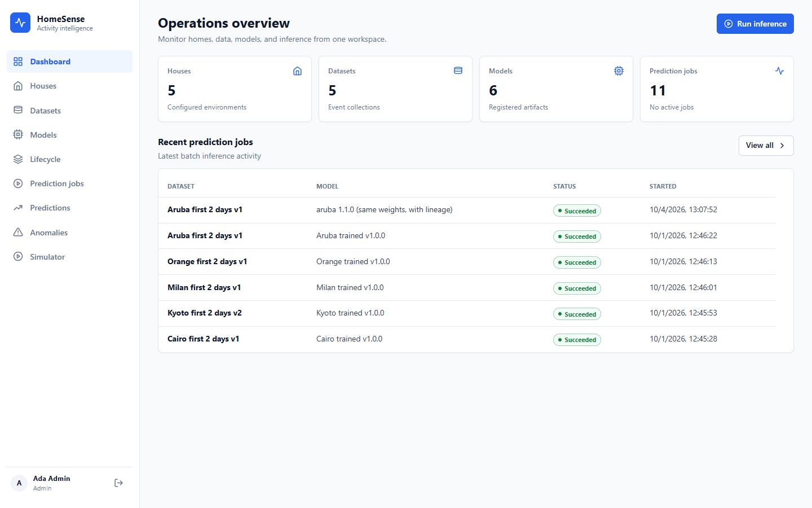Select the Cairo first 2 days v1 row
This screenshot has height=508, width=812.
point(467,339)
